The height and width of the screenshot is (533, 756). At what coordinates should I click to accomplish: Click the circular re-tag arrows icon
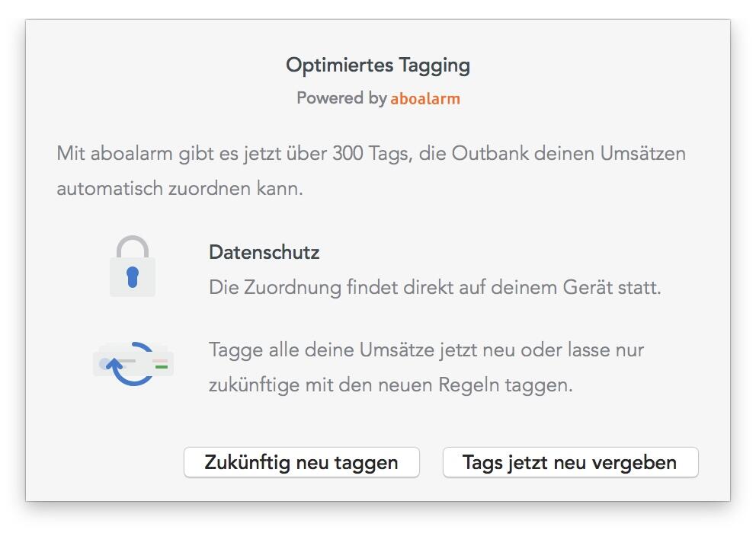(133, 363)
